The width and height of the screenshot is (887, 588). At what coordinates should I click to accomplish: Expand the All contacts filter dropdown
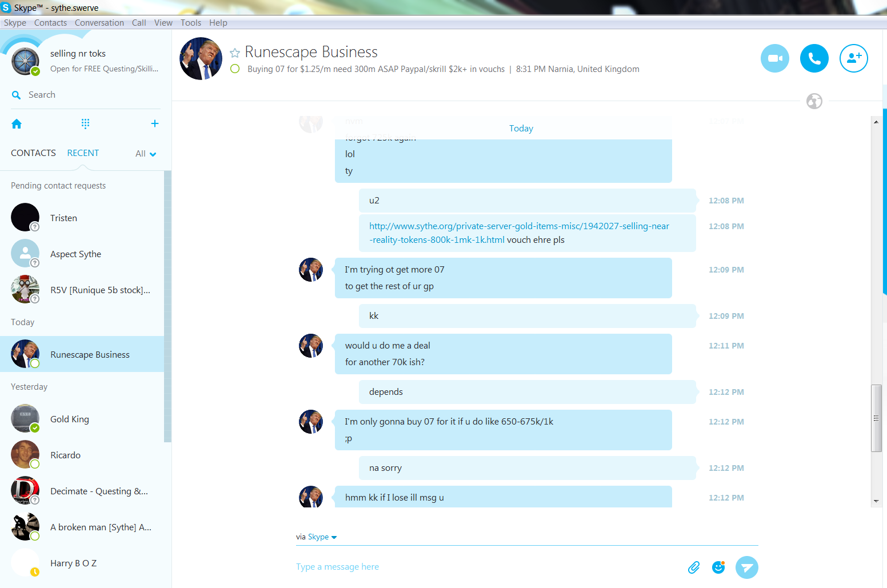pyautogui.click(x=146, y=154)
